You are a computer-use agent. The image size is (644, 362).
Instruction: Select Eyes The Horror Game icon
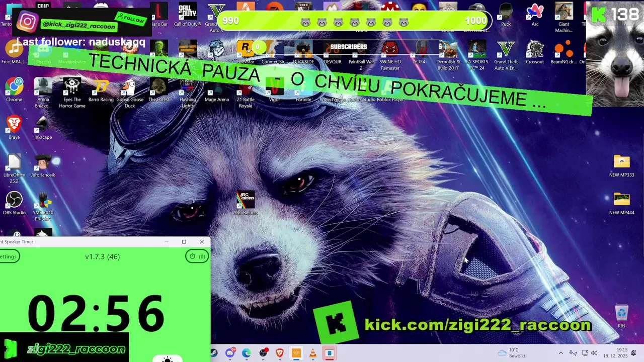pos(72,93)
